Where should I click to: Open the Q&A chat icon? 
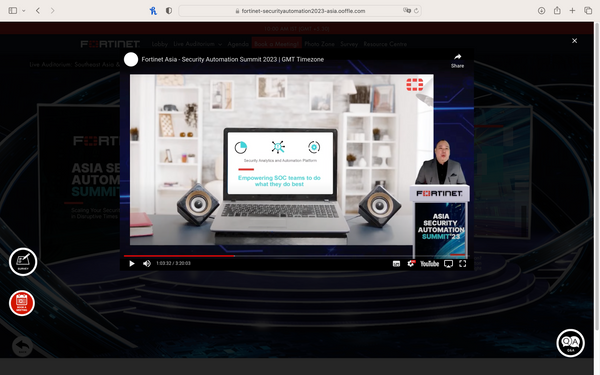(570, 343)
